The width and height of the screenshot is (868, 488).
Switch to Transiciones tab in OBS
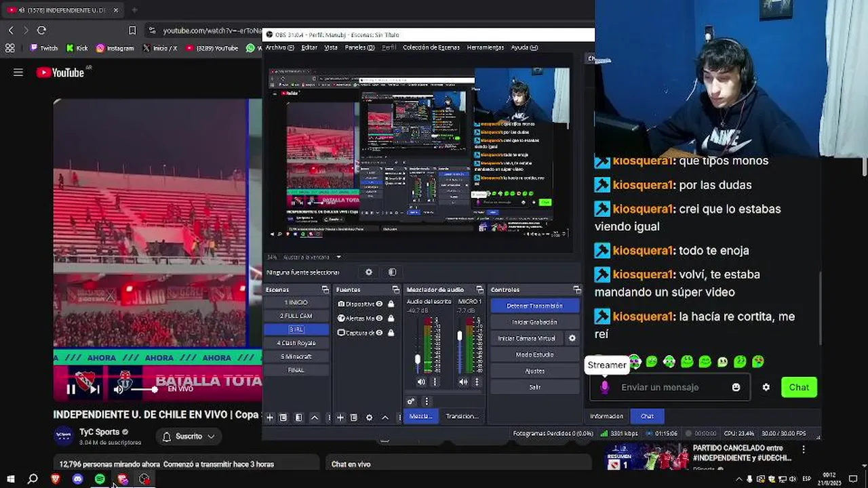pyautogui.click(x=462, y=416)
